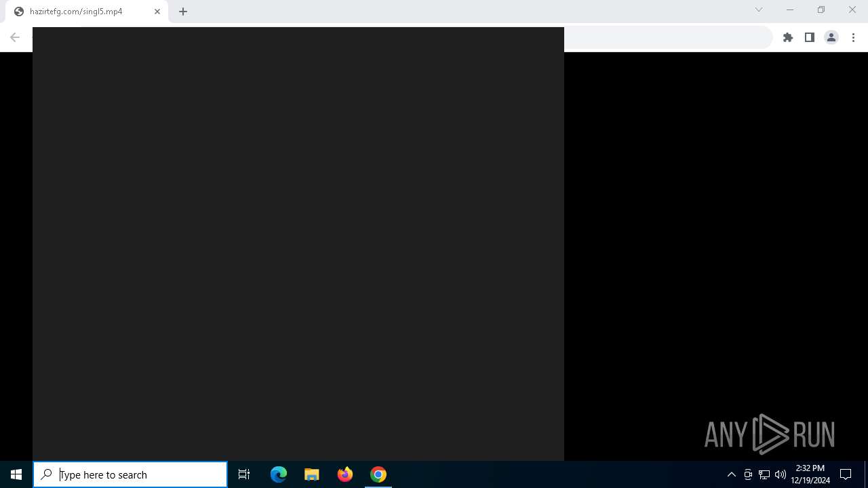Open the network status tray icon
The height and width of the screenshot is (488, 868).
[x=764, y=474]
